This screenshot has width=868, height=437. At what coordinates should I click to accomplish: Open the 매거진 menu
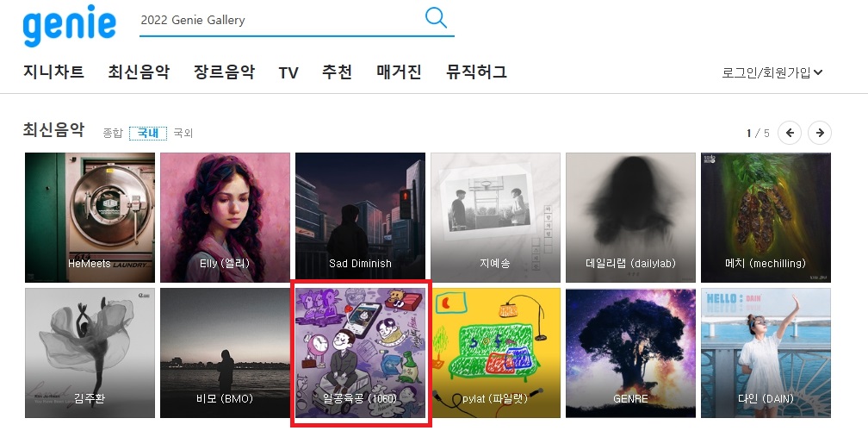point(400,72)
